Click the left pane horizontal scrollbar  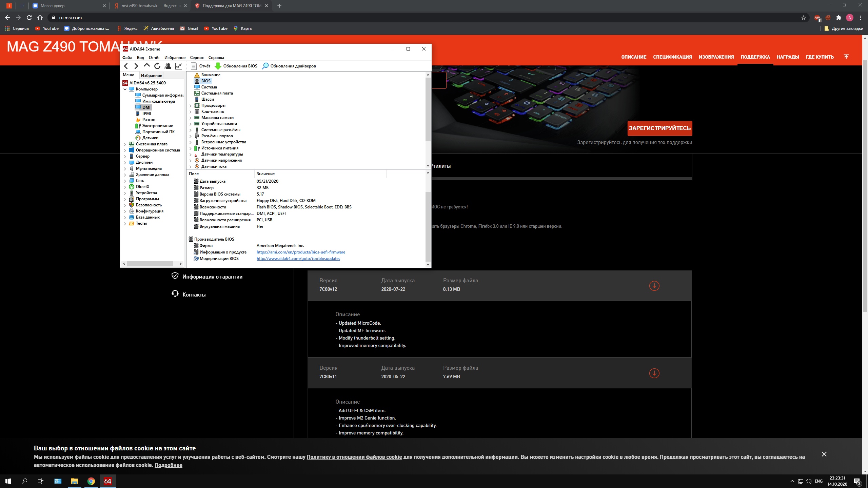pos(150,264)
